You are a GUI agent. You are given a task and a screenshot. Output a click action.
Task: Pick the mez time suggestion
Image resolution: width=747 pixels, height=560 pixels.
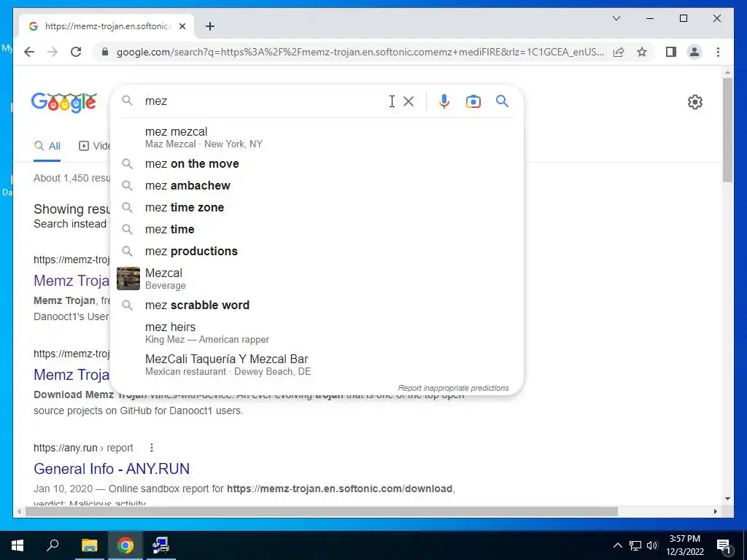(317, 230)
